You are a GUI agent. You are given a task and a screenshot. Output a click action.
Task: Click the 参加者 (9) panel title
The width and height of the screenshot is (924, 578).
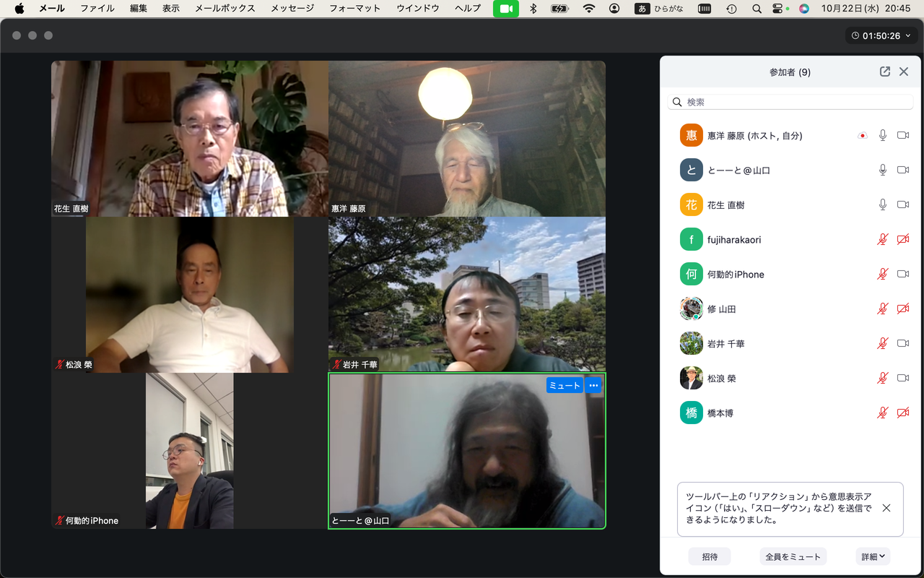(790, 72)
